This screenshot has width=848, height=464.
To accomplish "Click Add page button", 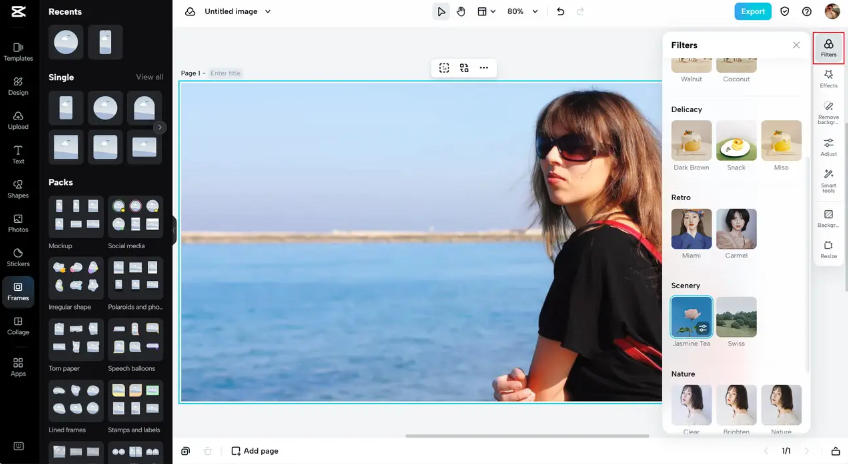I will (255, 451).
